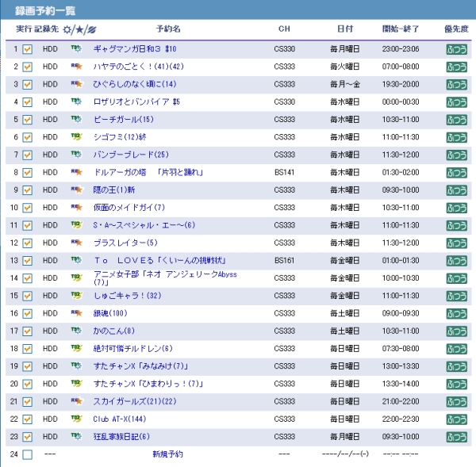Toggle the checkbox for row 16 銀魂
Screen dimensions: 476x467
pos(27,313)
